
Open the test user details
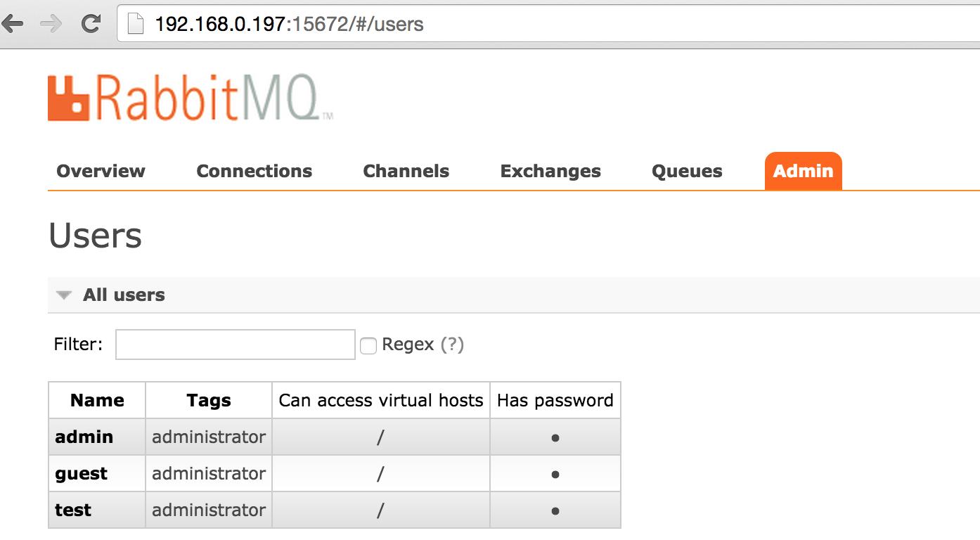pyautogui.click(x=73, y=510)
